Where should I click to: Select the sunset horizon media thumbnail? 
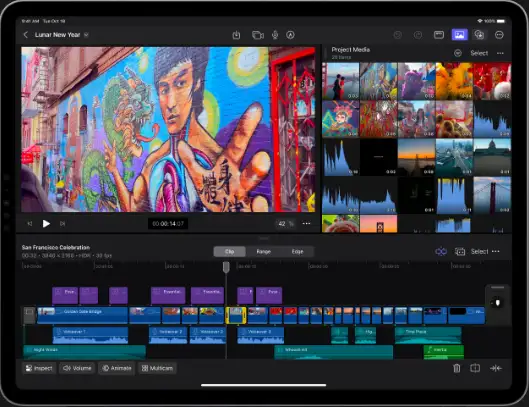(416, 157)
